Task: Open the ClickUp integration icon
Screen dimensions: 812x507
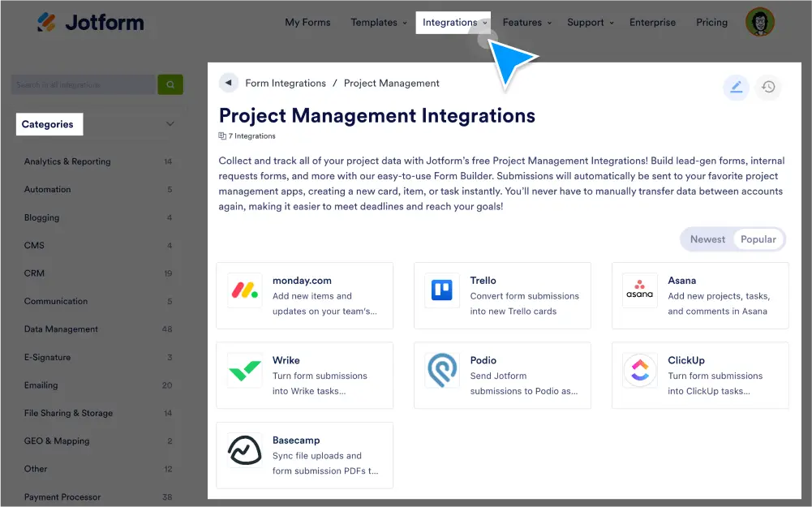Action: 639,369
